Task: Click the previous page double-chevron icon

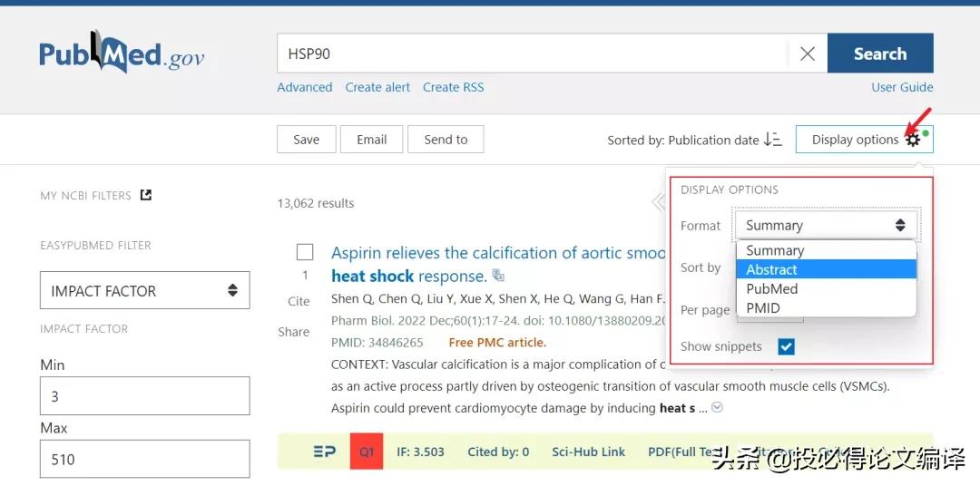Action: point(658,202)
